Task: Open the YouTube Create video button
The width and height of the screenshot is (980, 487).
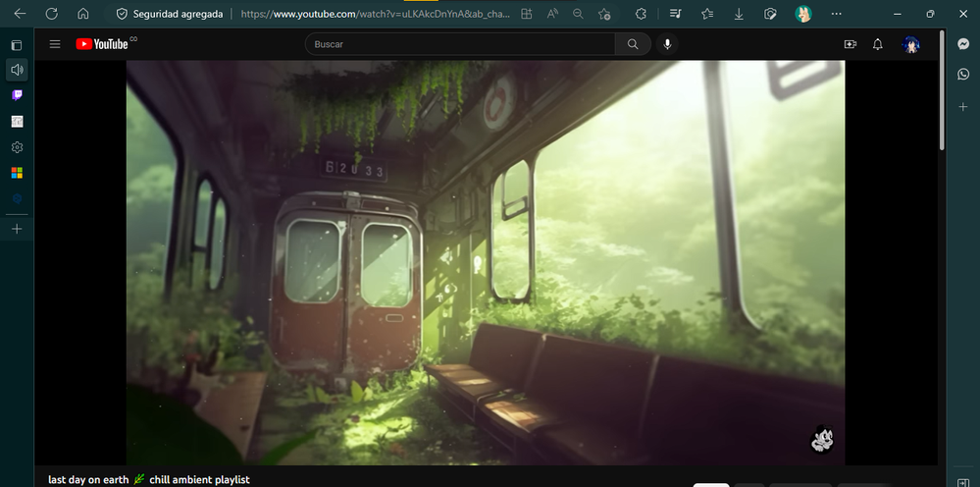Action: coord(850,44)
